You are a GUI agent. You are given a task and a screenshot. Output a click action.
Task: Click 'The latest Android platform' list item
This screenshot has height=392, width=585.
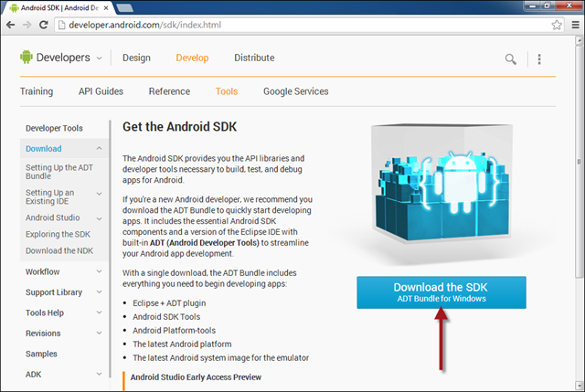(182, 344)
